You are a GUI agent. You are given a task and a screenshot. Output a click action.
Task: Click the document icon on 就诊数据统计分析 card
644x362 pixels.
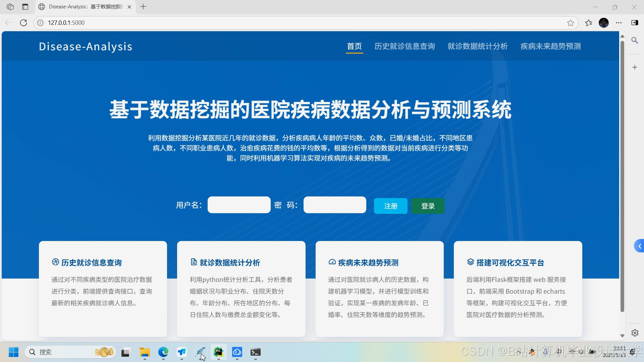coord(193,262)
